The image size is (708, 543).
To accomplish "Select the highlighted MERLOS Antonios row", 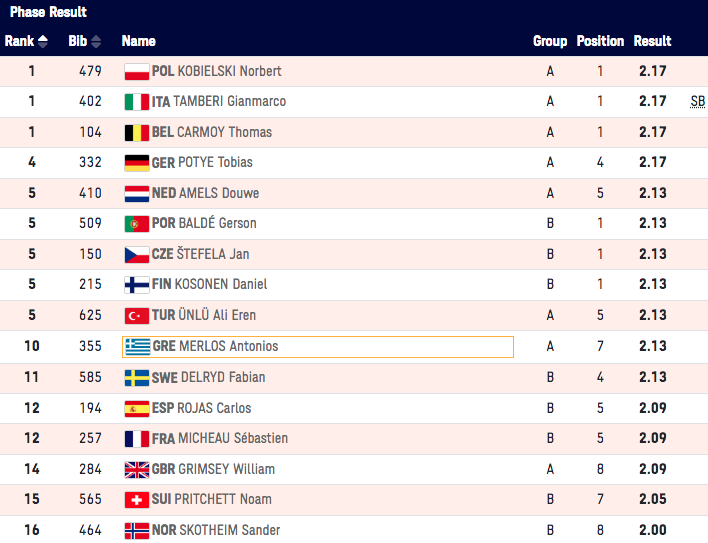I will [x=317, y=347].
